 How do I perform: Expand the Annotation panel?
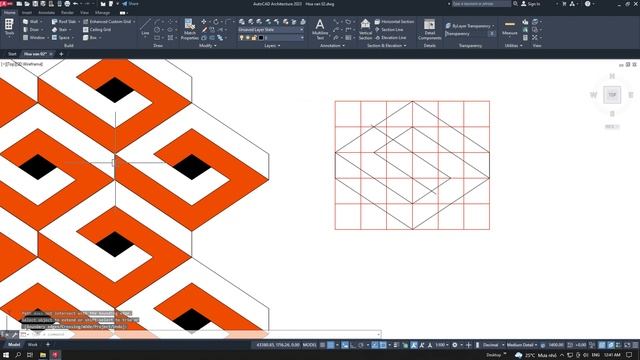tap(332, 46)
